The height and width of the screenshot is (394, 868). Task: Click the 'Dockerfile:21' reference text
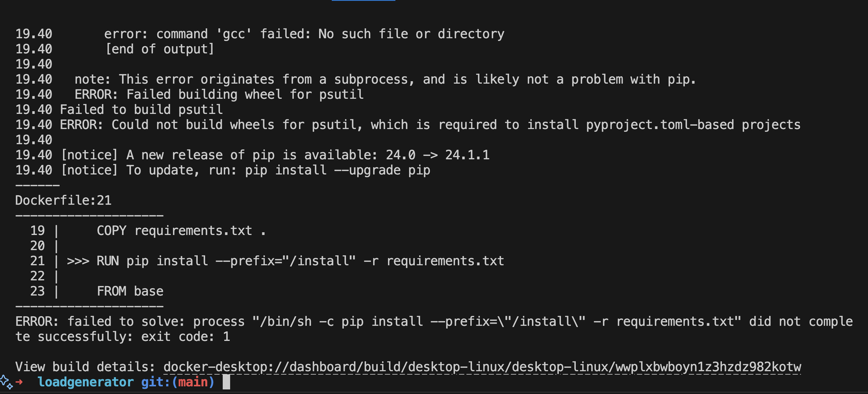[x=63, y=200]
